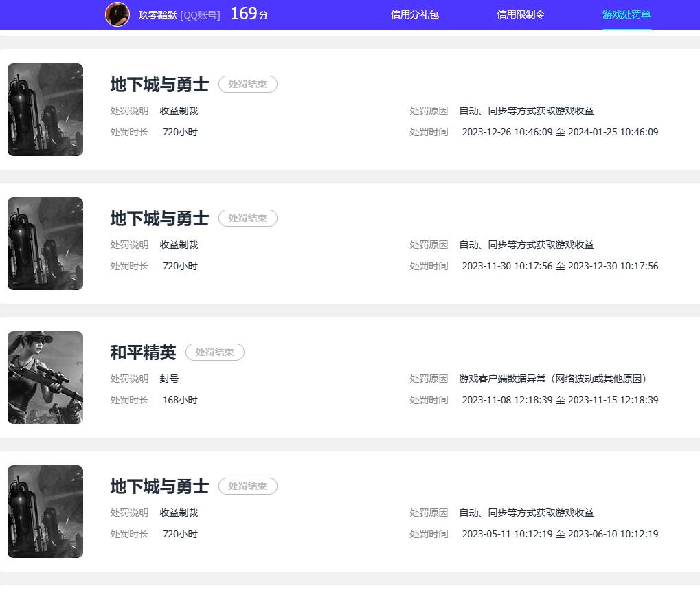Click the 169分 credit score
The image size is (700, 593).
click(x=249, y=14)
